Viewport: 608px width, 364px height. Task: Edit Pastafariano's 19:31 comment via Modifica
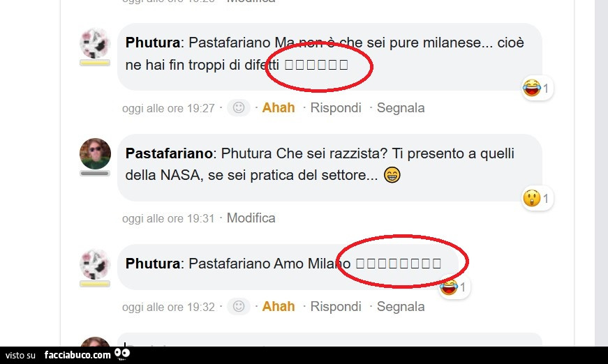[x=251, y=218]
